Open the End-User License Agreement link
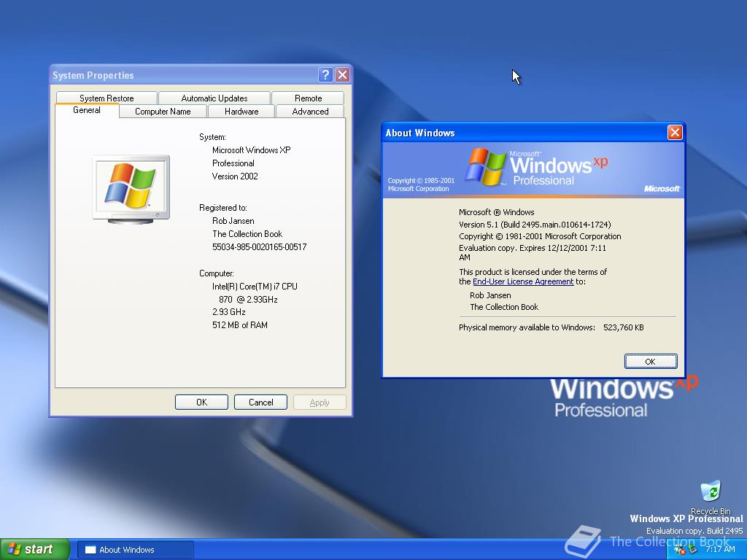 (523, 281)
